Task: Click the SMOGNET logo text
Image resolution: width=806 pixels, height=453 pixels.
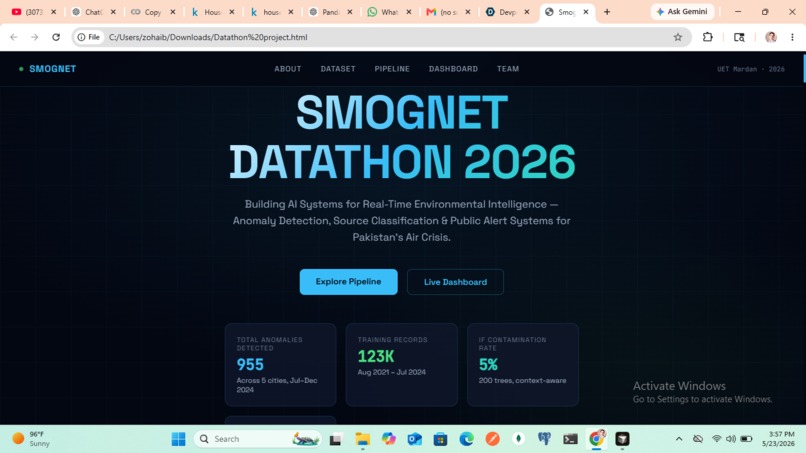Action: [x=52, y=69]
